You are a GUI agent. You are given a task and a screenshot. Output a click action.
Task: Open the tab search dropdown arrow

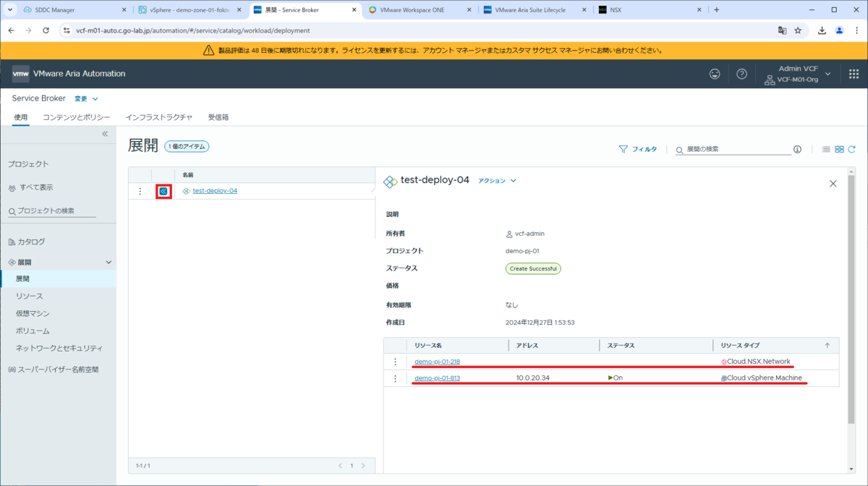point(10,10)
